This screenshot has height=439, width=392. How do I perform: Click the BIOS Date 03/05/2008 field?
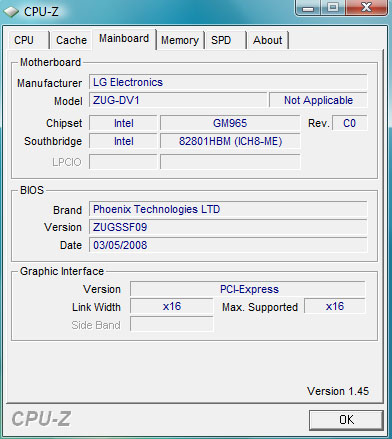228,245
